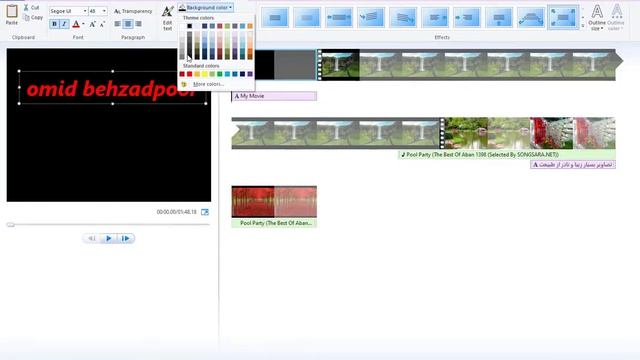This screenshot has width=640, height=360.
Task: Click the Transparency control
Action: [x=133, y=11]
